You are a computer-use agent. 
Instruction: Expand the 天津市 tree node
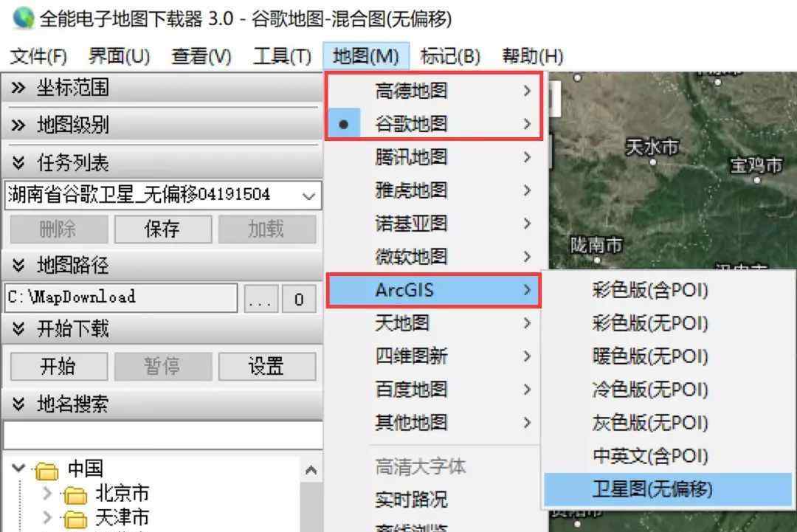click(47, 517)
